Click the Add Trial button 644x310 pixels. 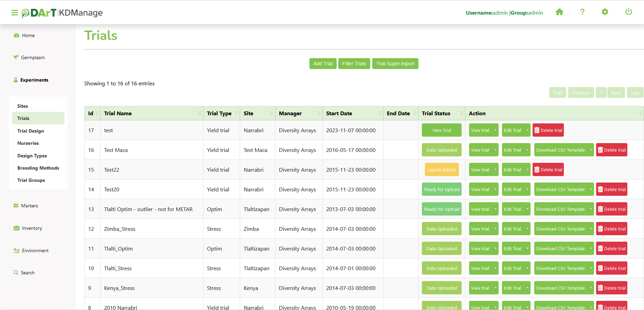(323, 64)
